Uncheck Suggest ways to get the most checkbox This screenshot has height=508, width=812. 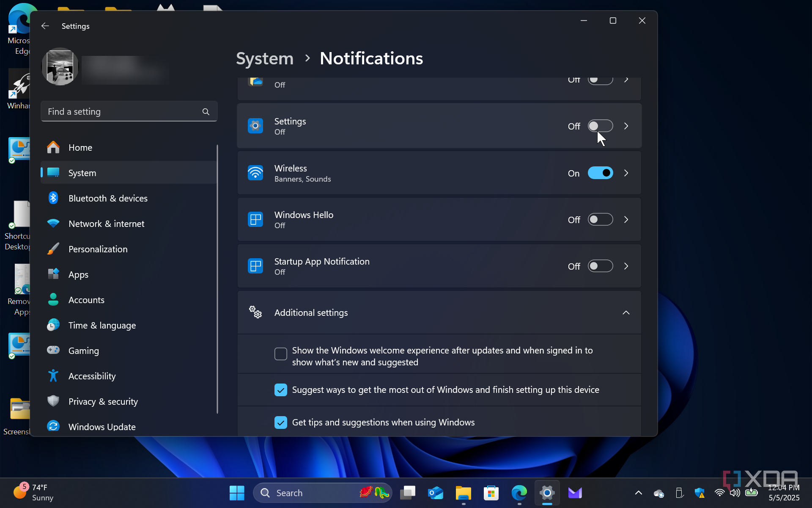(x=281, y=390)
